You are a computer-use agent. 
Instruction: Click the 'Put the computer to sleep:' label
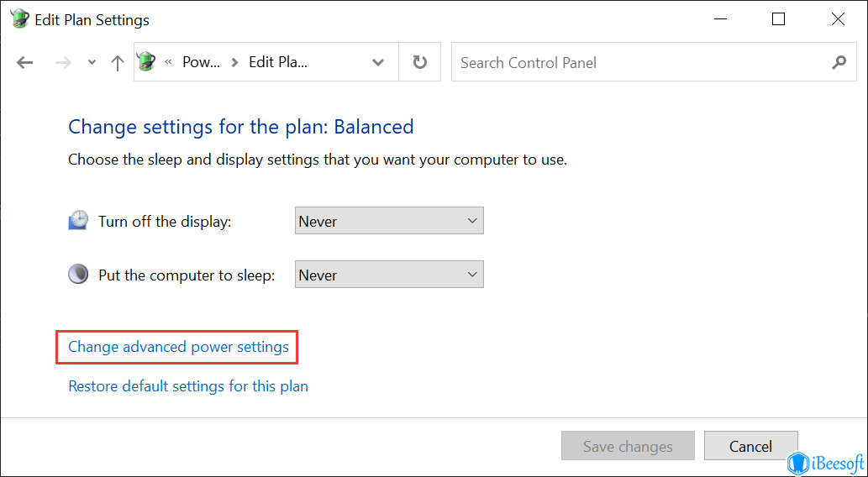[x=187, y=275]
